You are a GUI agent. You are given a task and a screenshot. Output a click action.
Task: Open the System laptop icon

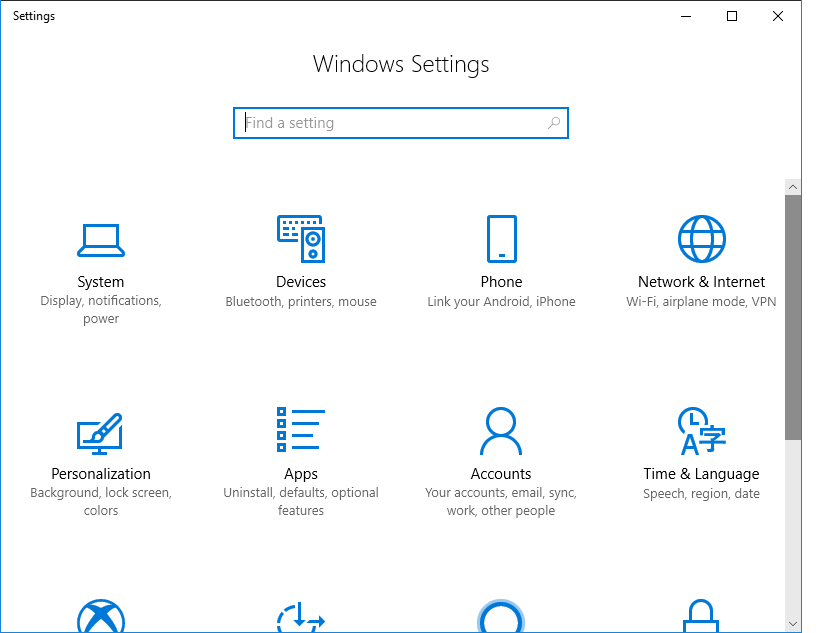click(101, 240)
